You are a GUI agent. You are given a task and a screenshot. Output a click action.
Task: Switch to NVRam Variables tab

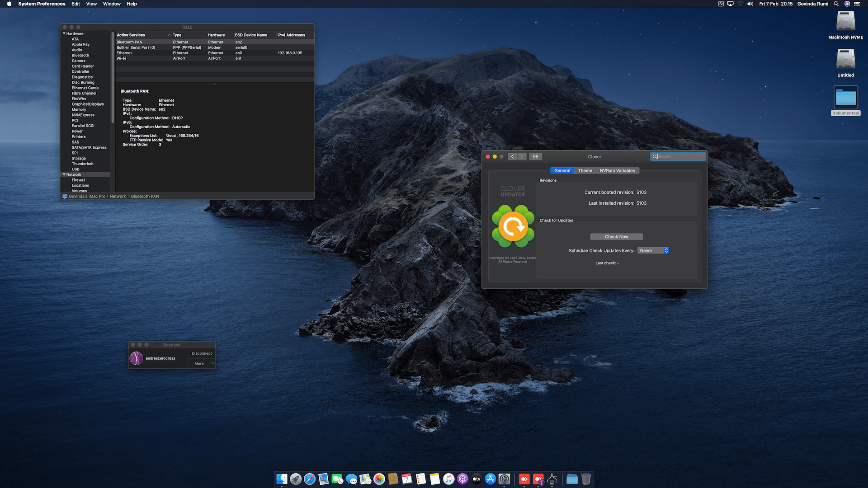(x=617, y=170)
